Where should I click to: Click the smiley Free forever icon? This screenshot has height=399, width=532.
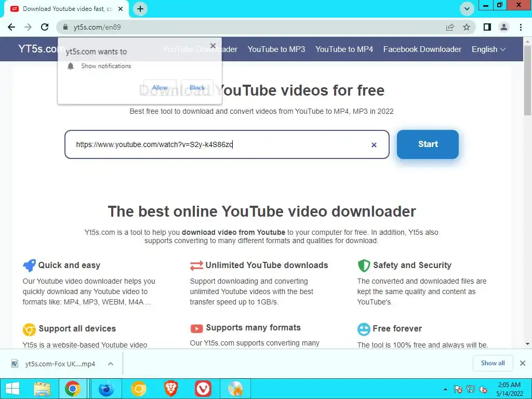364,329
